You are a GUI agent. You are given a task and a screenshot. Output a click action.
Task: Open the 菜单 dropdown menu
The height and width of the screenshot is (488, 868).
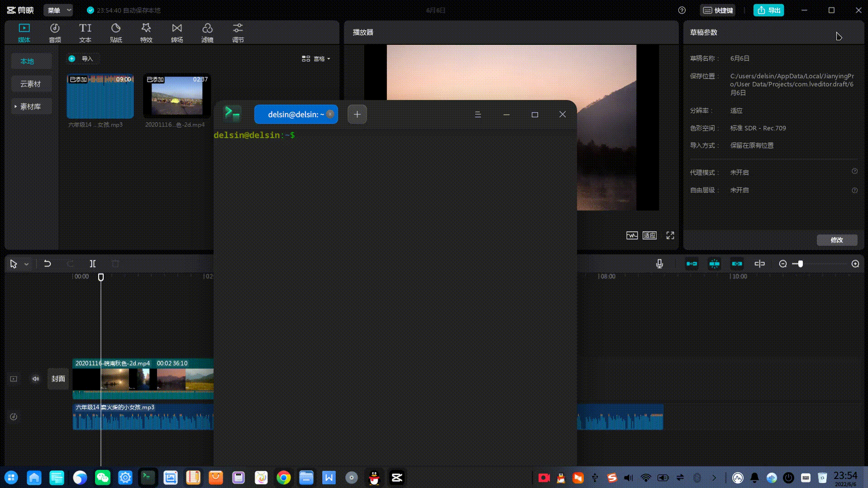(58, 10)
